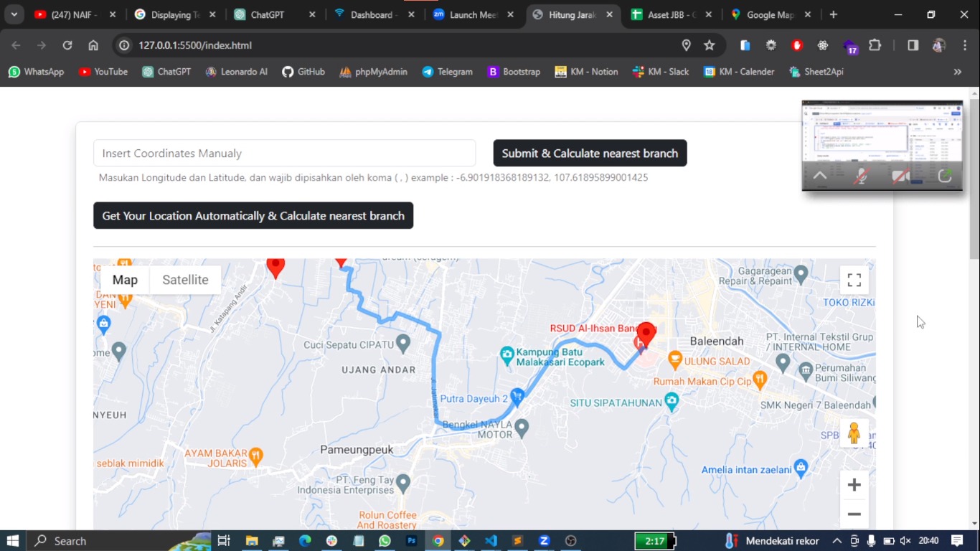Toggle fullscreen view of the map

[854, 280]
